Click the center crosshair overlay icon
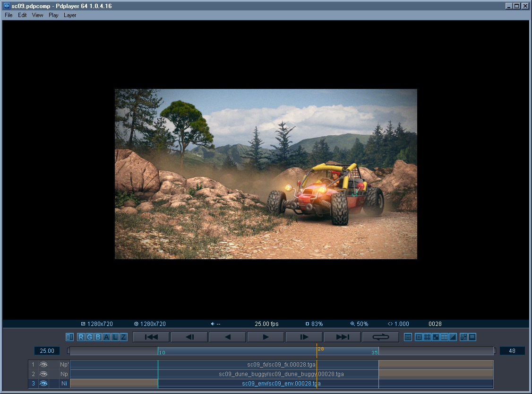Screen dimensions: 532x394 (419, 337)
